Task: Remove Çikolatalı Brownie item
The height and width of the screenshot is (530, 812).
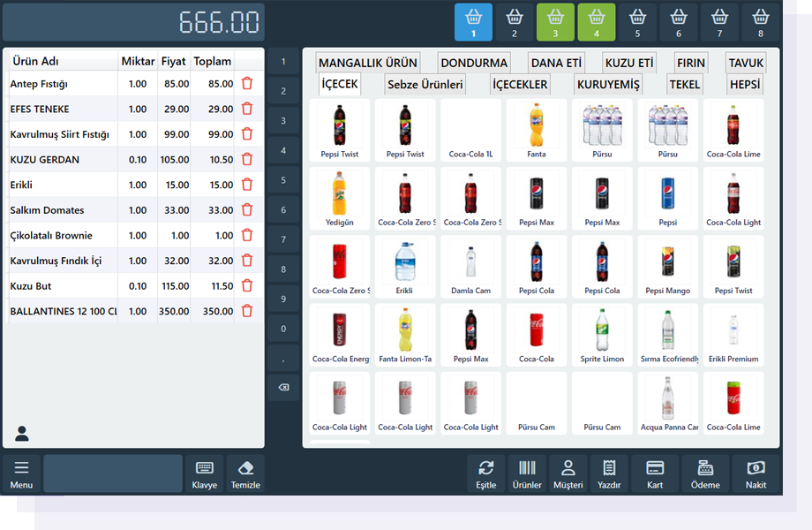Action: [247, 235]
